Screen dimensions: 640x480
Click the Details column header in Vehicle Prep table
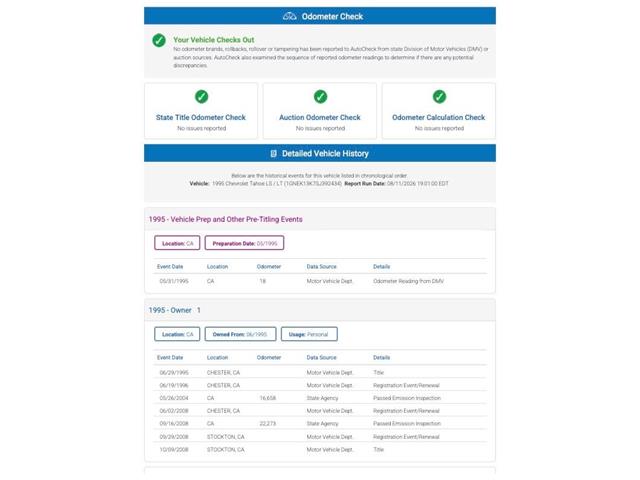[381, 267]
